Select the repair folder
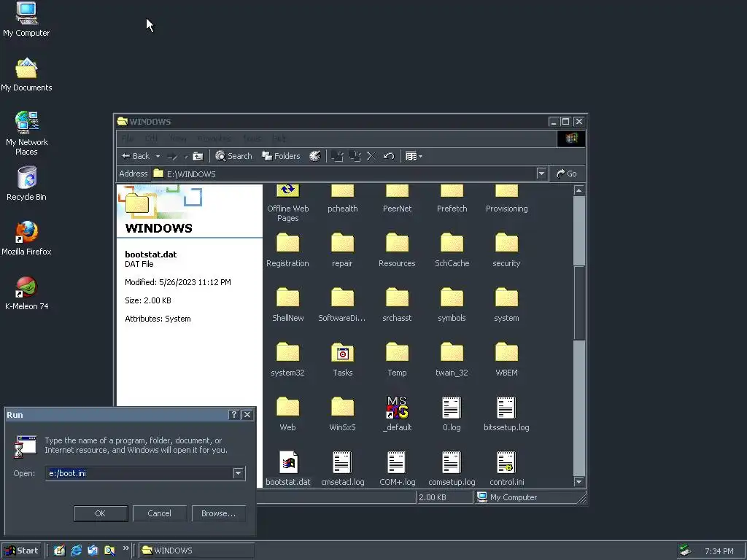The width and height of the screenshot is (747, 560). [x=343, y=250]
